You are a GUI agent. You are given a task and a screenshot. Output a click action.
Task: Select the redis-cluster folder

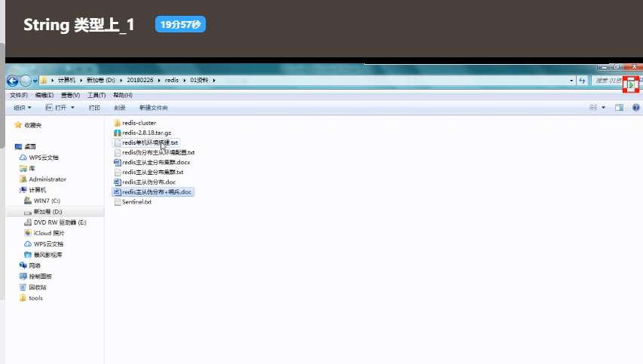(x=139, y=123)
